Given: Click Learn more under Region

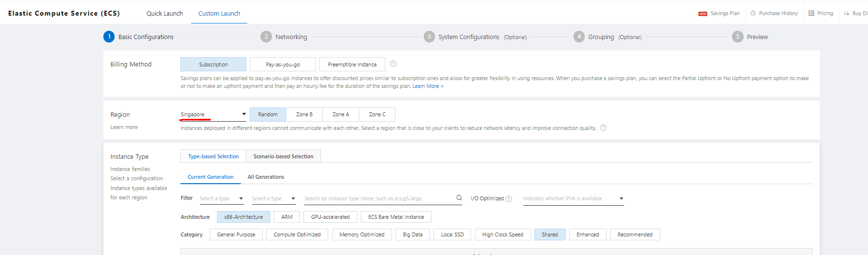Looking at the screenshot, I should coord(124,127).
